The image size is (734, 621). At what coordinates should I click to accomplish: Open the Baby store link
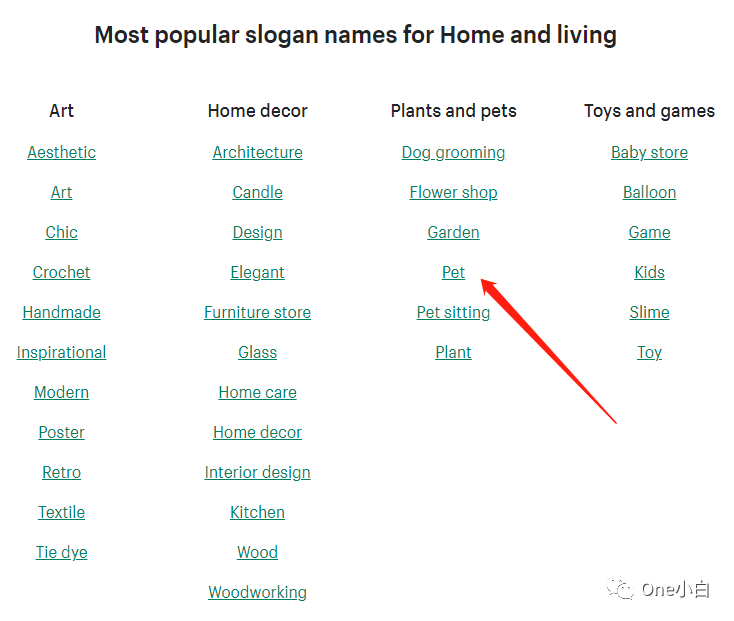point(649,152)
